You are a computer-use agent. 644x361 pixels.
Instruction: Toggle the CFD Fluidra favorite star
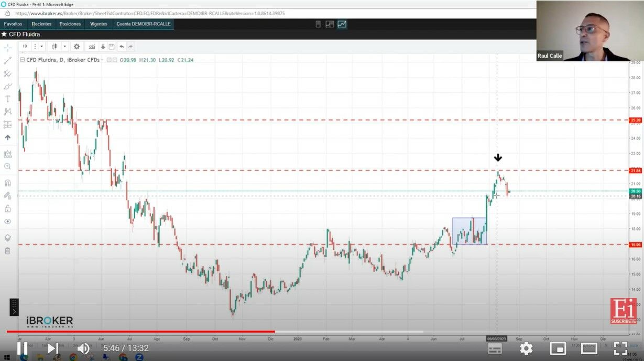click(x=4, y=34)
